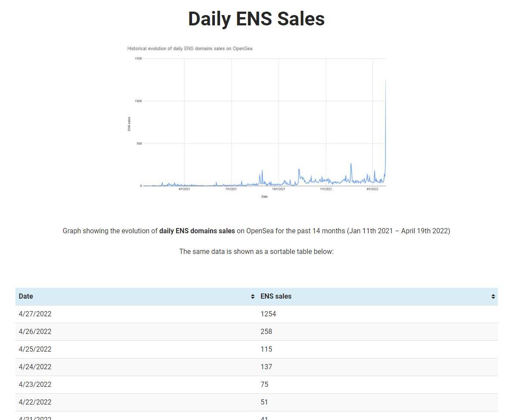The image size is (506, 420).
Task: Click the Daily ENS Sales page heading
Action: coord(256,19)
